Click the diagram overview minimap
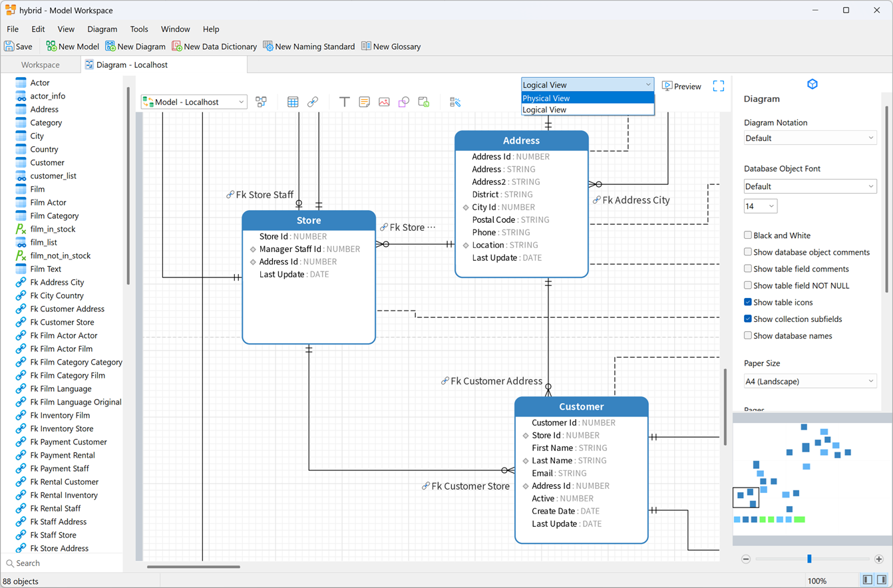This screenshot has width=893, height=588. [812, 479]
